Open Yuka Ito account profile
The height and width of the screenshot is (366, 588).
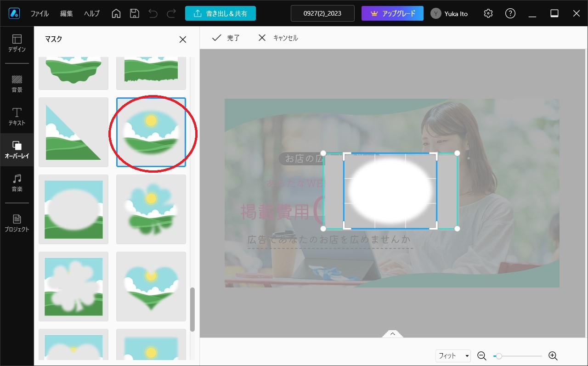coord(449,13)
